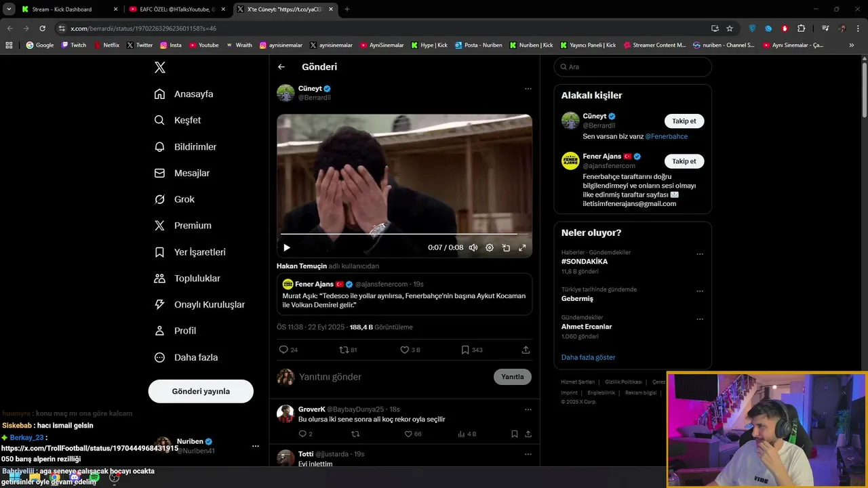Open @Fenerbahce mention link
Screen dimensions: 868x488
[666, 136]
